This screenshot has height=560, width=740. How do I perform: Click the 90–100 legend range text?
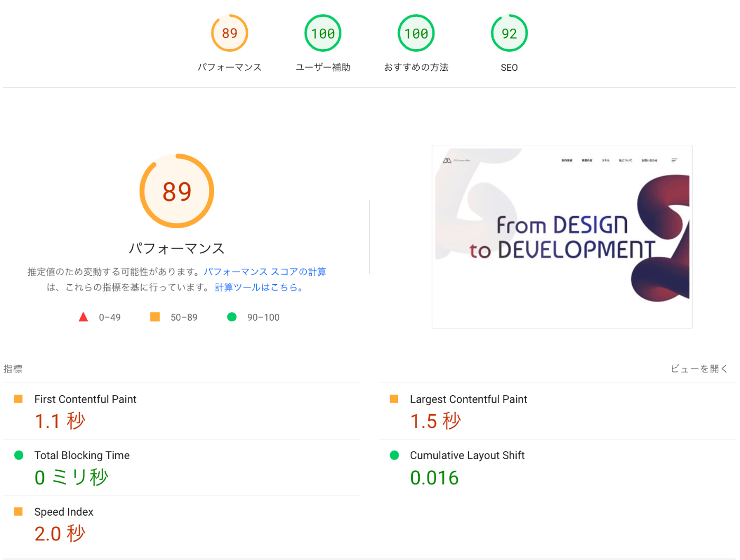[263, 318]
